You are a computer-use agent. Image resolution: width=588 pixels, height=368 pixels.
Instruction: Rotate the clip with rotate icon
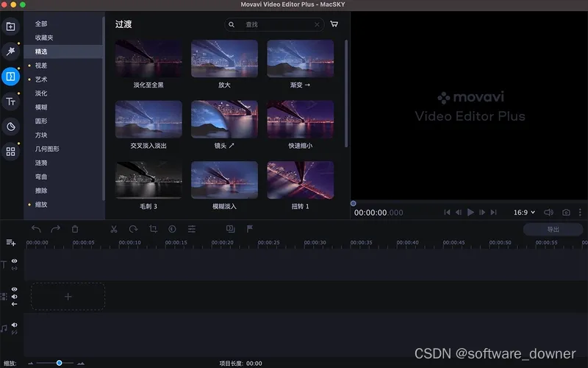click(134, 229)
